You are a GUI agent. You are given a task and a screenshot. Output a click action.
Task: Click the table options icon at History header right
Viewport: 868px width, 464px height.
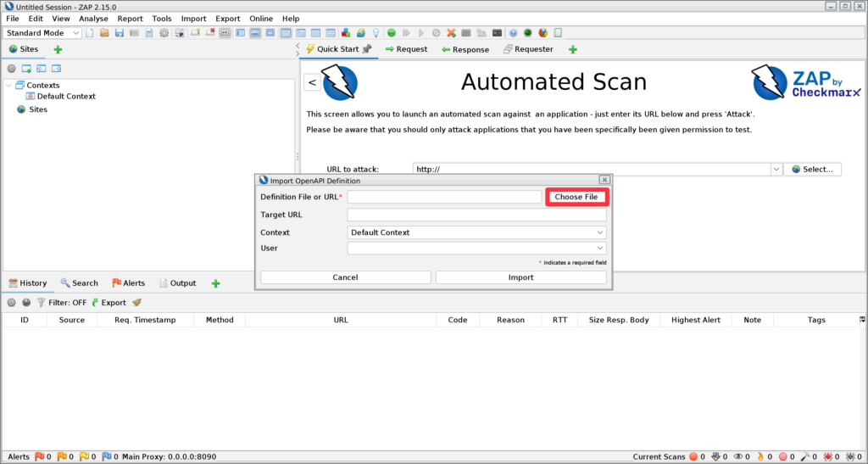(x=862, y=320)
